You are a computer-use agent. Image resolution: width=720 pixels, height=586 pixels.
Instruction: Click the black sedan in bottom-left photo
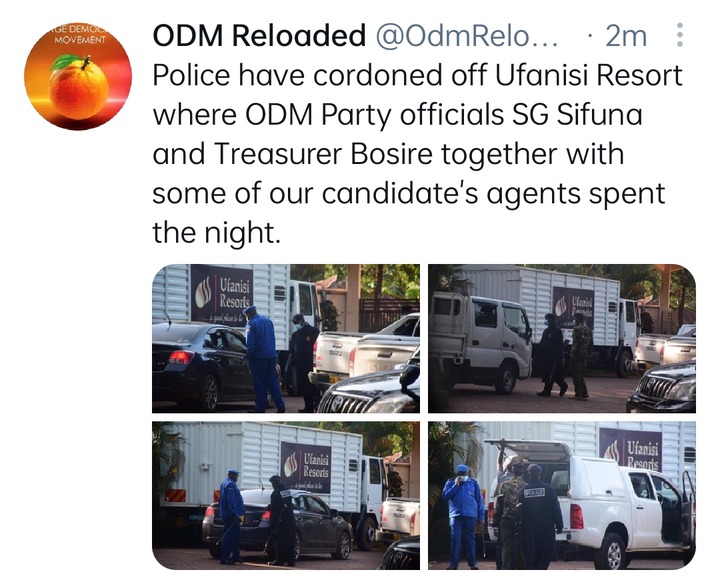click(278, 524)
